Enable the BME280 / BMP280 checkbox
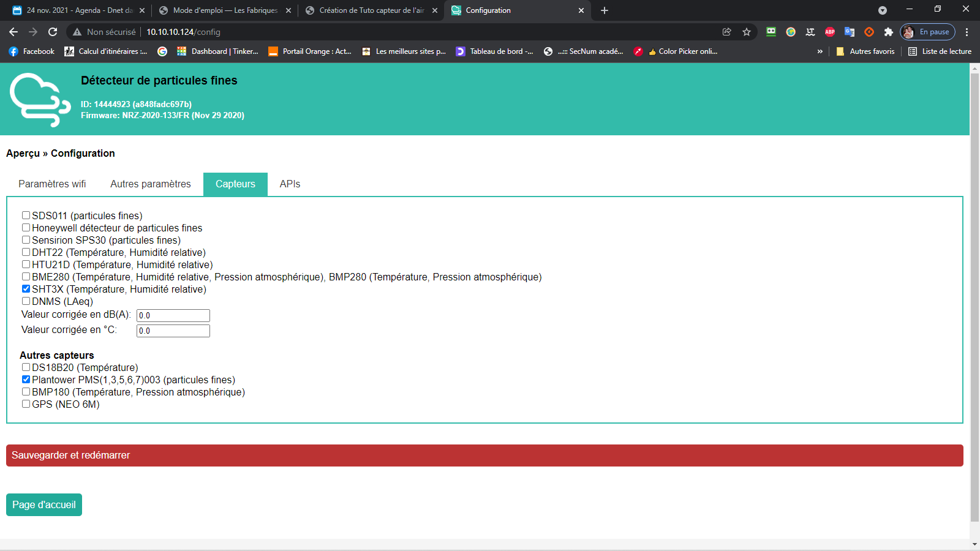Viewport: 980px width, 551px height. pyautogui.click(x=26, y=277)
